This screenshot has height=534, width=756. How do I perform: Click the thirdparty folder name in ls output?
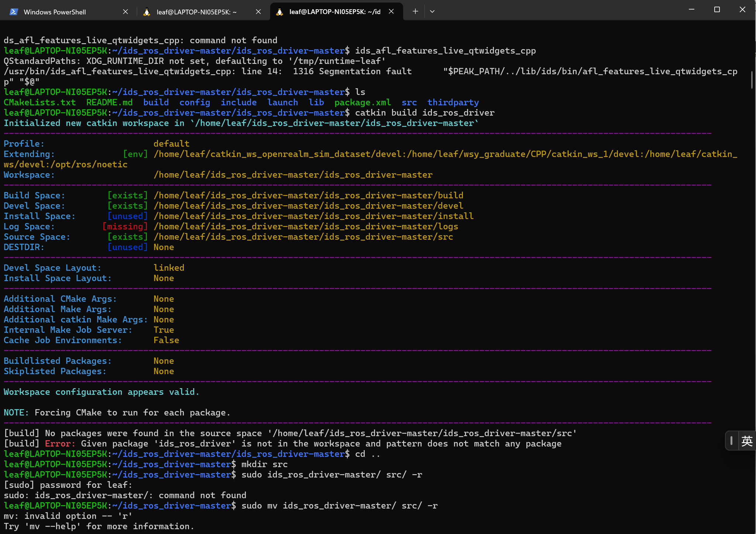click(453, 102)
